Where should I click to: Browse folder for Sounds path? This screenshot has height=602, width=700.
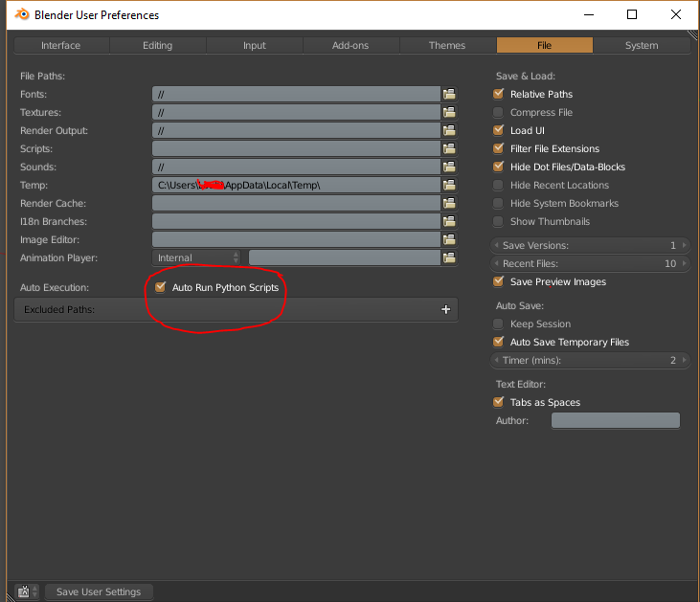(x=449, y=167)
